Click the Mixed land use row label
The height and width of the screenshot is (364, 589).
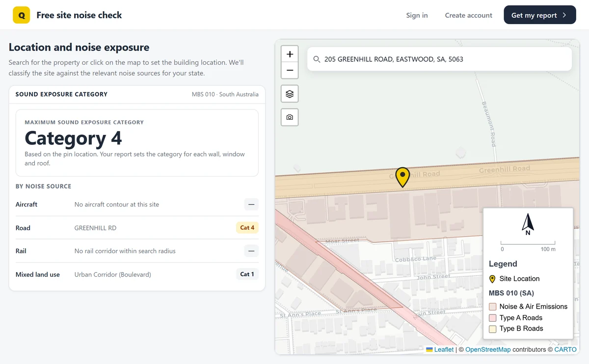pos(37,275)
